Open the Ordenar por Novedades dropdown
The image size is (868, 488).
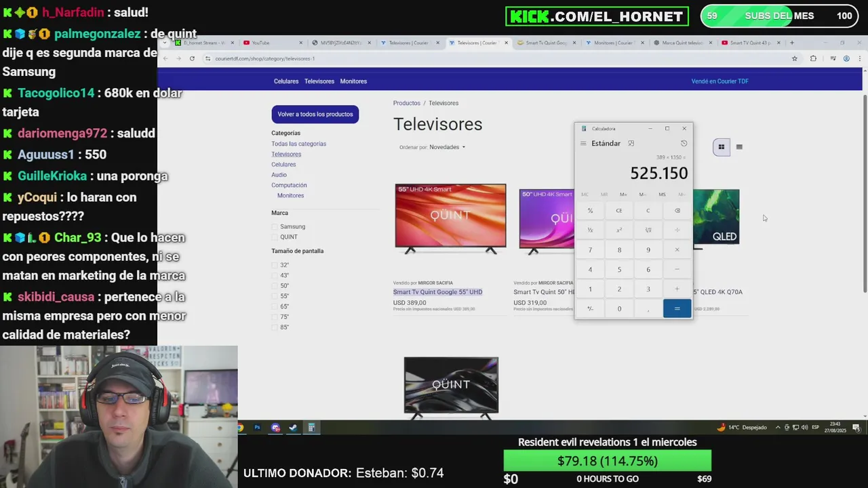click(447, 147)
